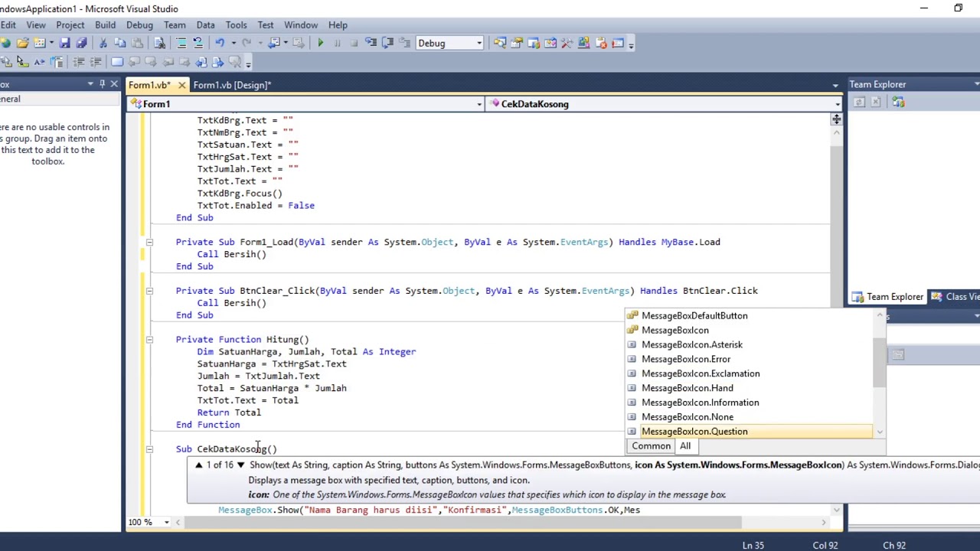Screen dimensions: 980x551
Task: Click the IntelliSense list scrollbar thumb
Action: click(879, 361)
